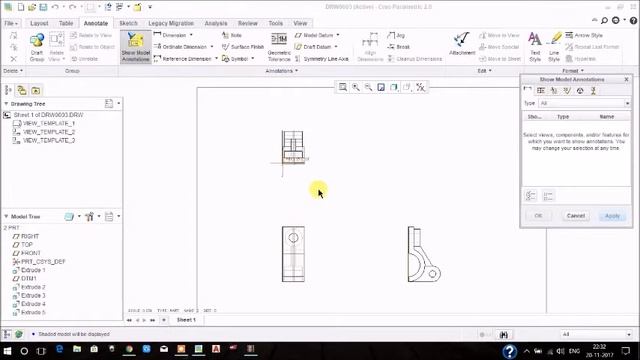Switch to the symbols tab in dialog
The width and height of the screenshot is (640, 360).
click(x=580, y=90)
